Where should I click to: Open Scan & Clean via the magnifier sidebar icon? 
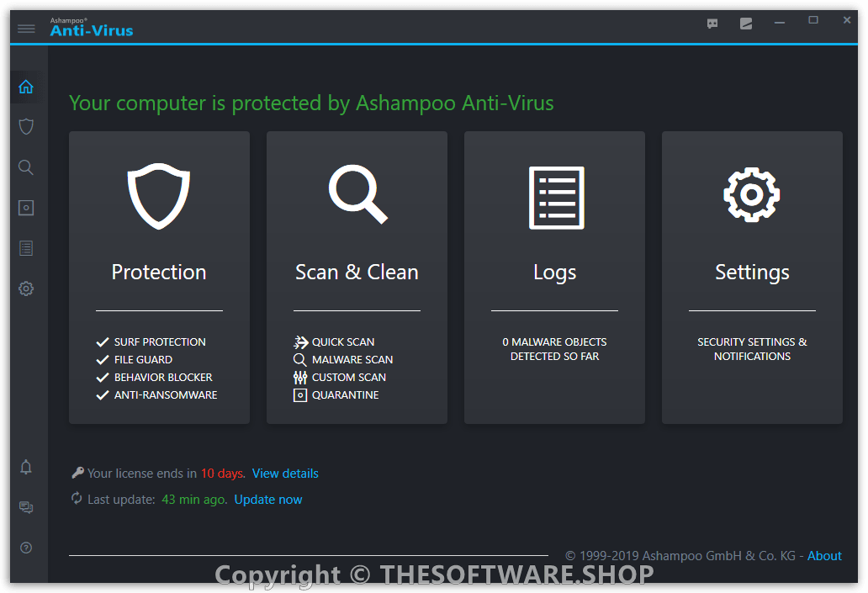tap(25, 167)
